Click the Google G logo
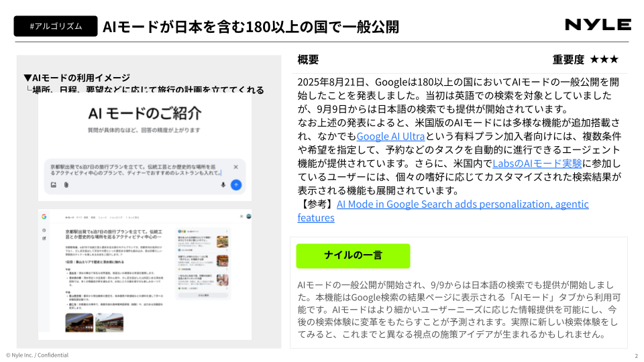Screen dimensions: 644x362 click(44, 217)
